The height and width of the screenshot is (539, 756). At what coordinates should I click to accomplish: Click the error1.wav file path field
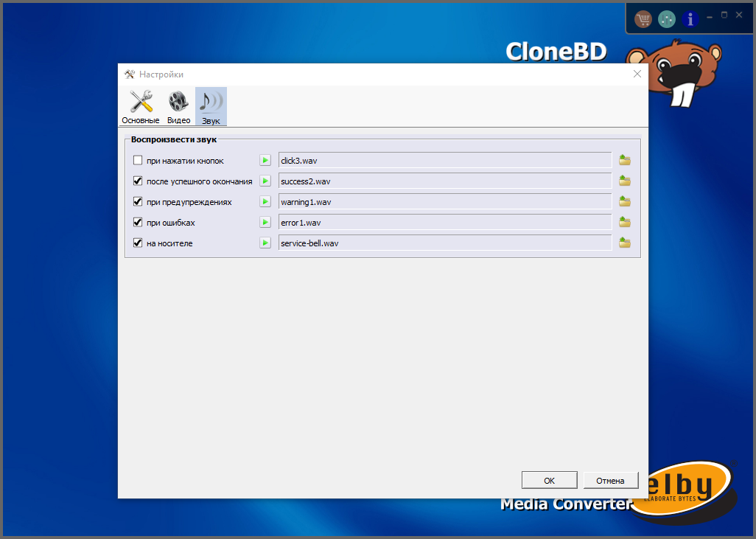coord(445,223)
